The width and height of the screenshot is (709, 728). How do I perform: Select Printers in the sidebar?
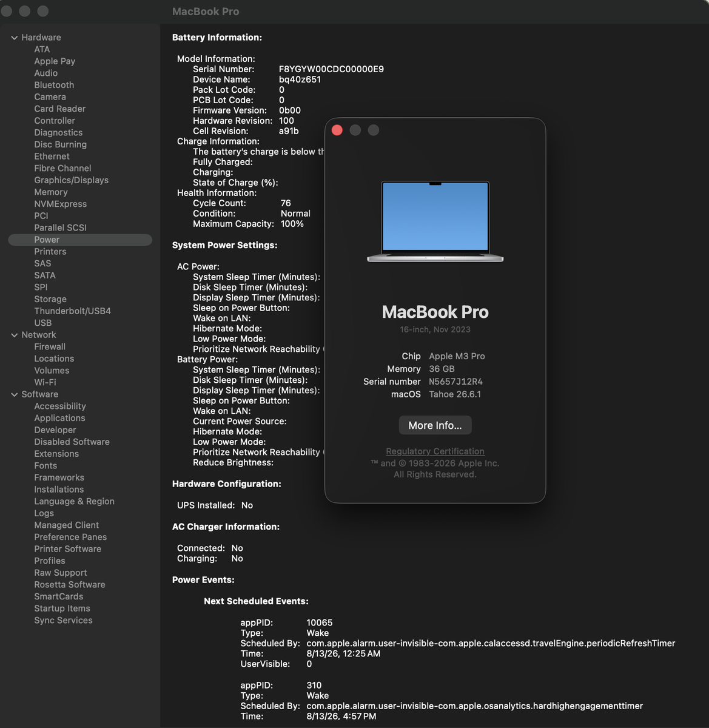[x=50, y=251]
